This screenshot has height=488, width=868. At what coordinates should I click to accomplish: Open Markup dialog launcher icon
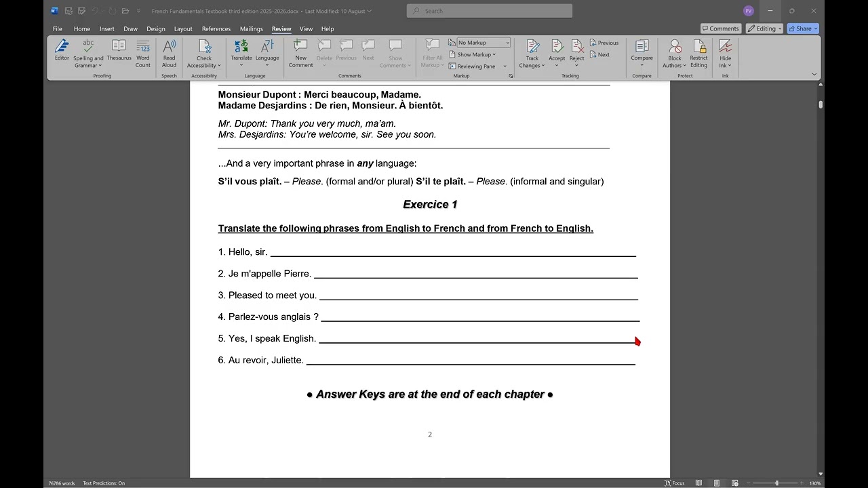pyautogui.click(x=511, y=76)
